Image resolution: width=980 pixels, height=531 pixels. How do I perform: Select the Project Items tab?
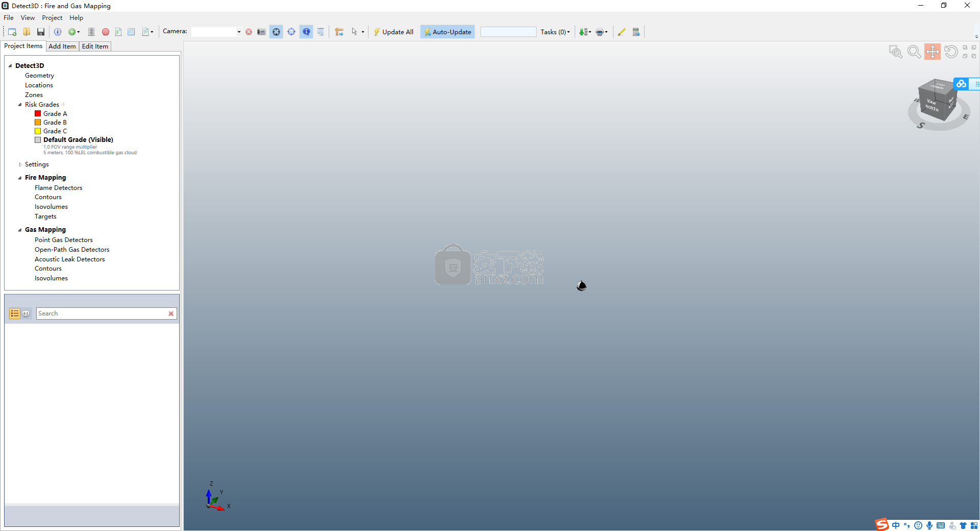pos(23,46)
